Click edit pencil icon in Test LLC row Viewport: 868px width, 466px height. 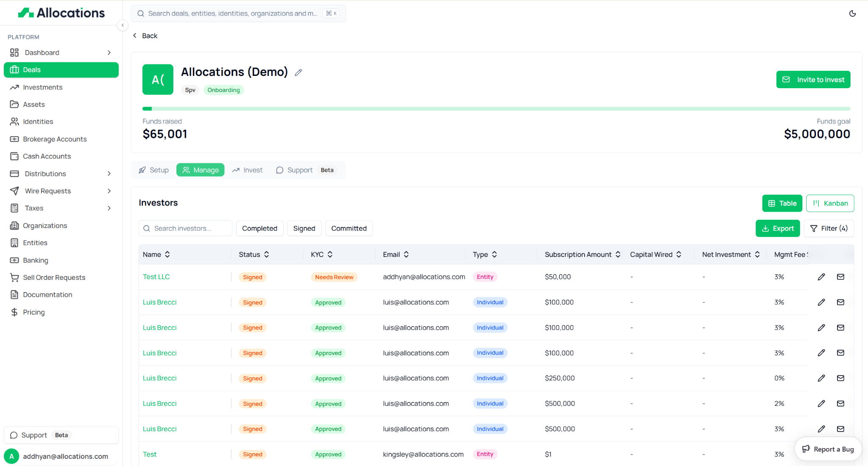[821, 277]
